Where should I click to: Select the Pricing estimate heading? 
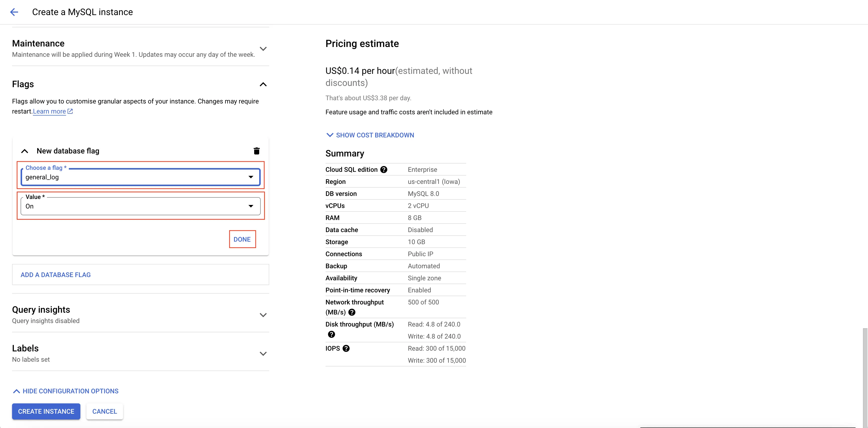(x=362, y=43)
